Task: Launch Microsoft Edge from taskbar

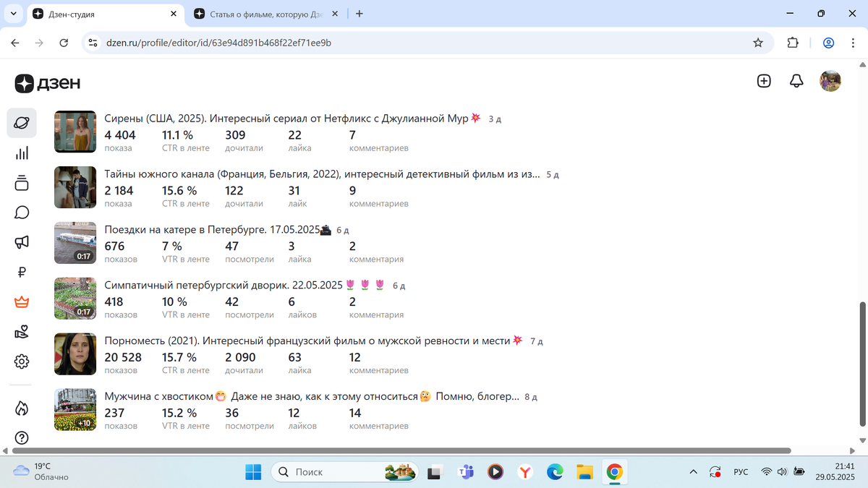Action: [555, 472]
